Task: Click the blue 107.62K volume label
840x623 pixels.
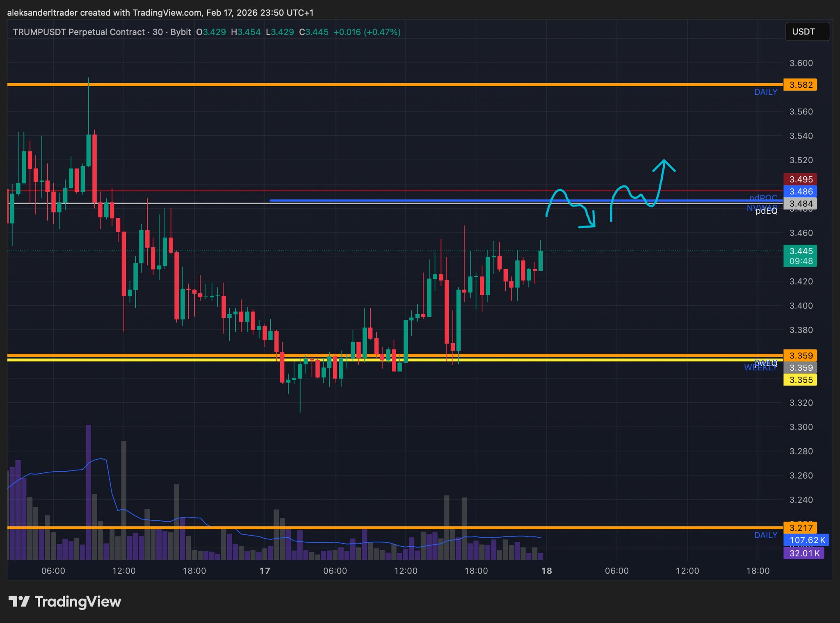Action: pos(806,540)
